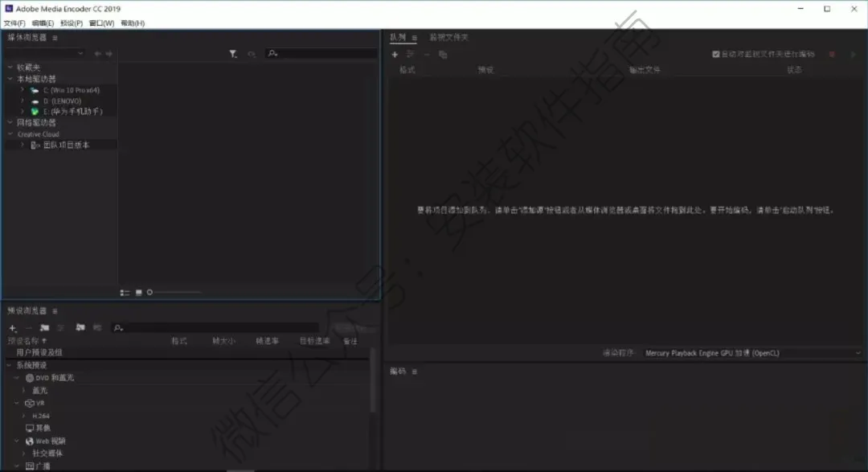Open the 预设浏览器 panel menu icon
Viewport: 868px width, 472px height.
(55, 311)
